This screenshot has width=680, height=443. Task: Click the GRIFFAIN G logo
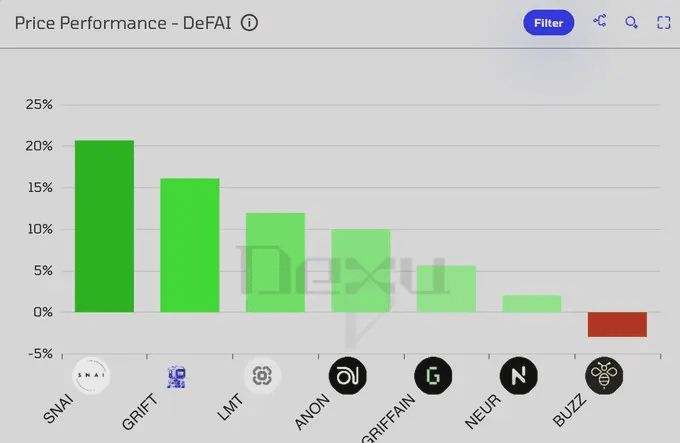[x=433, y=375]
